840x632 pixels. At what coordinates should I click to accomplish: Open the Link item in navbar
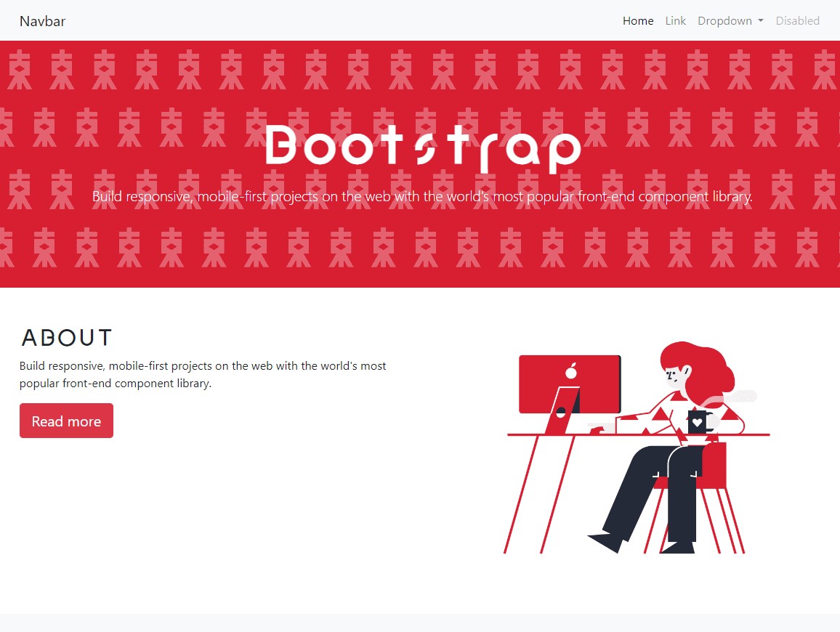675,21
